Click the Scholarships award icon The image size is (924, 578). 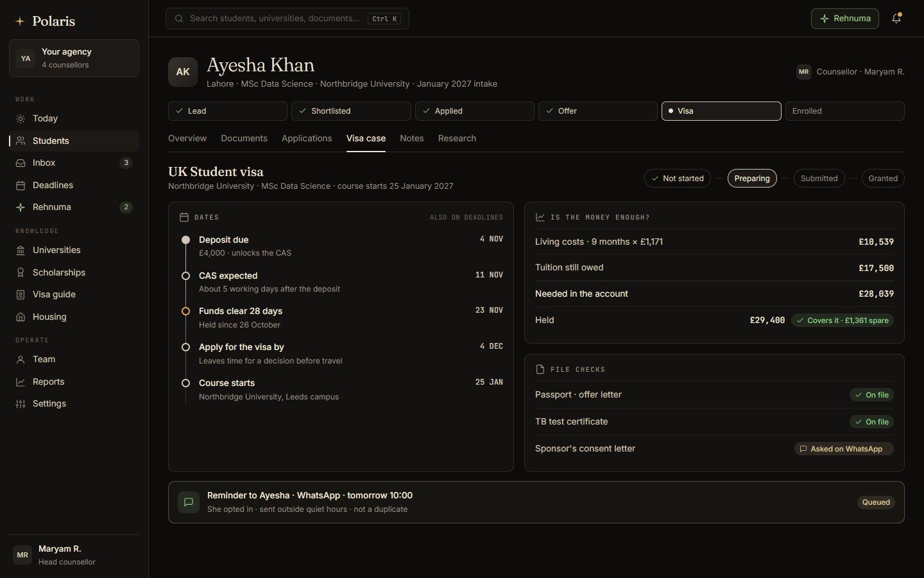[21, 273]
